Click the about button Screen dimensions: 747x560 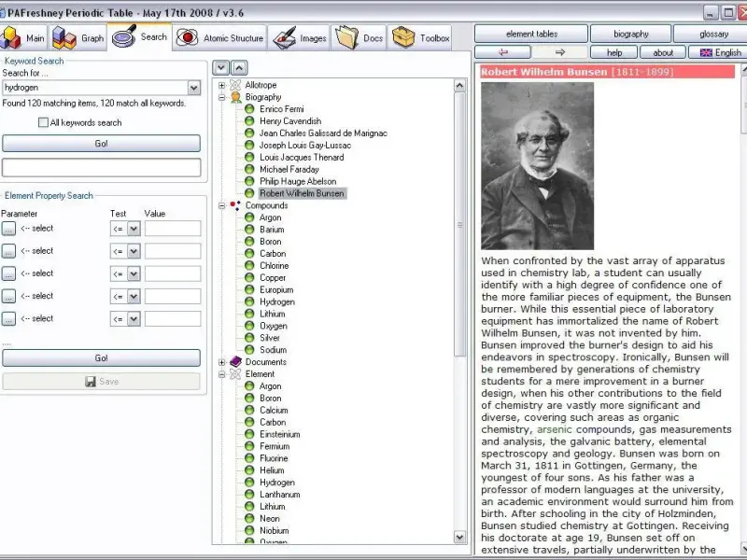(x=663, y=52)
